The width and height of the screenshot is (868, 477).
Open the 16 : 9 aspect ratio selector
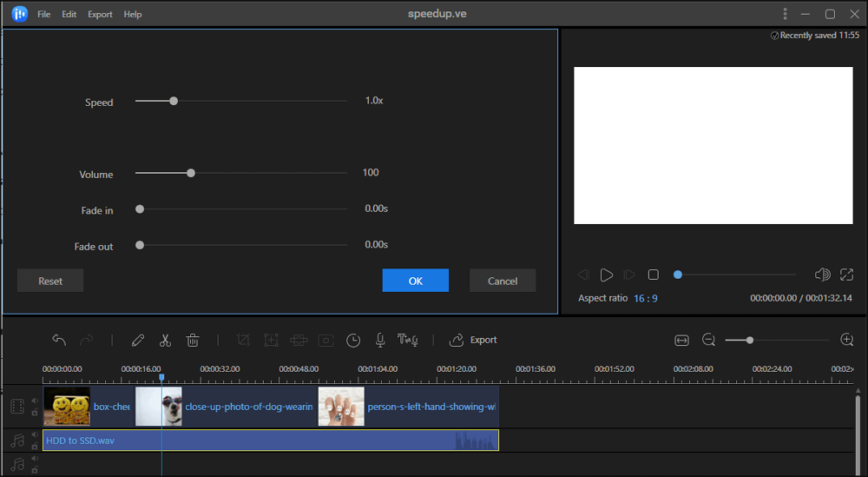(645, 298)
